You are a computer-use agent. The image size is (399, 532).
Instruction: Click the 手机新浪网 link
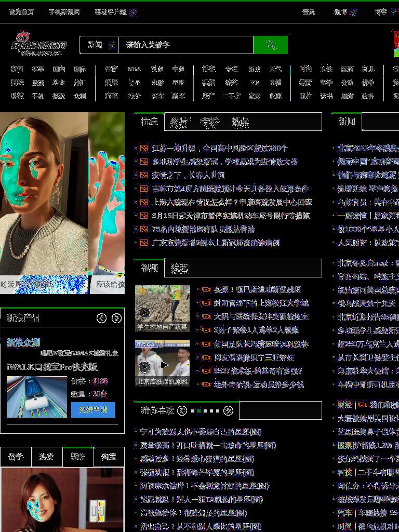point(64,12)
